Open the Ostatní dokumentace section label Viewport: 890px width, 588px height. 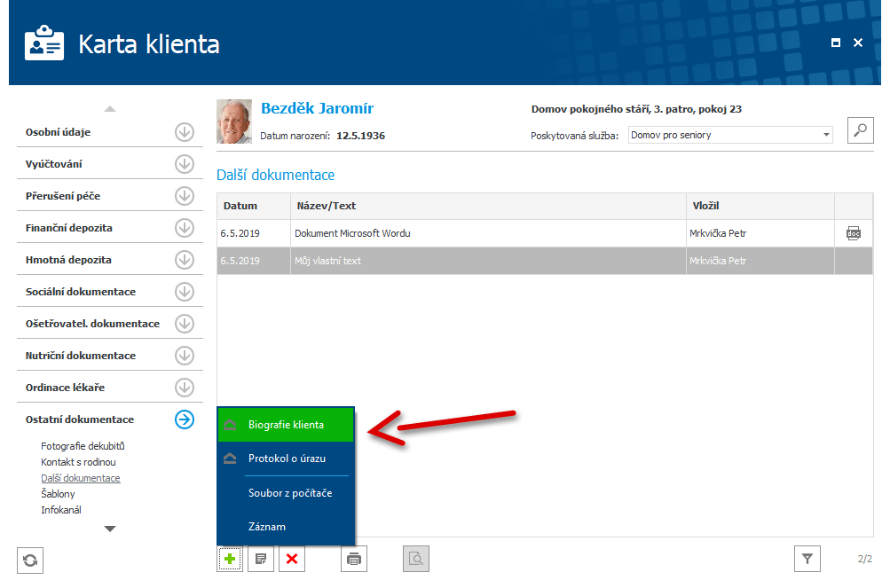pyautogui.click(x=80, y=419)
